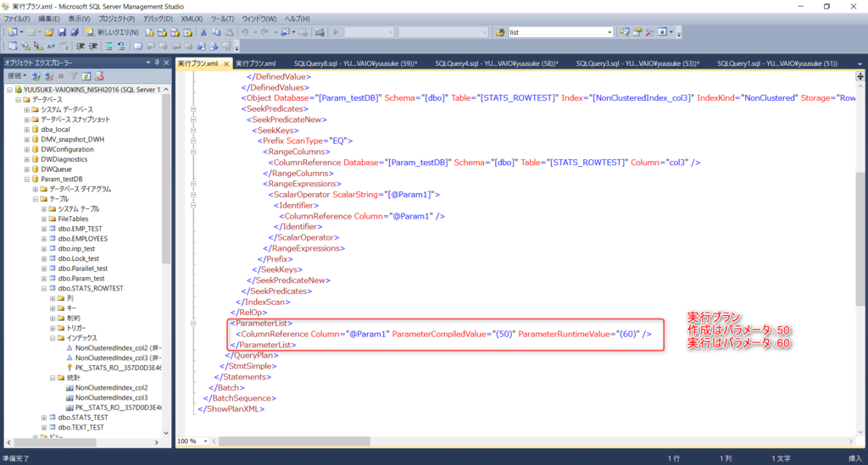Switch to the SQLQuery1.sql tab
The height and width of the screenshot is (465, 868).
777,64
